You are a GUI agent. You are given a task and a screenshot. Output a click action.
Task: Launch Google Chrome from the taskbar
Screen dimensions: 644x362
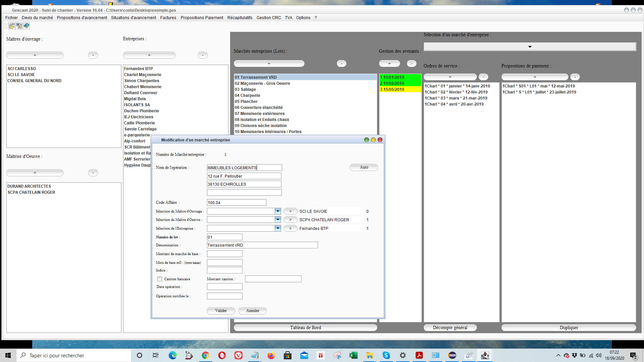tap(205, 355)
